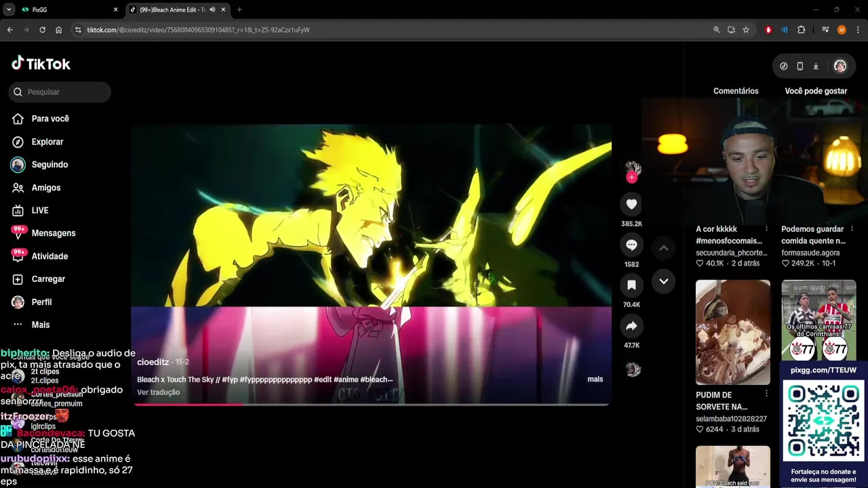
Task: Open the spinning sound disc avatar
Action: click(633, 369)
